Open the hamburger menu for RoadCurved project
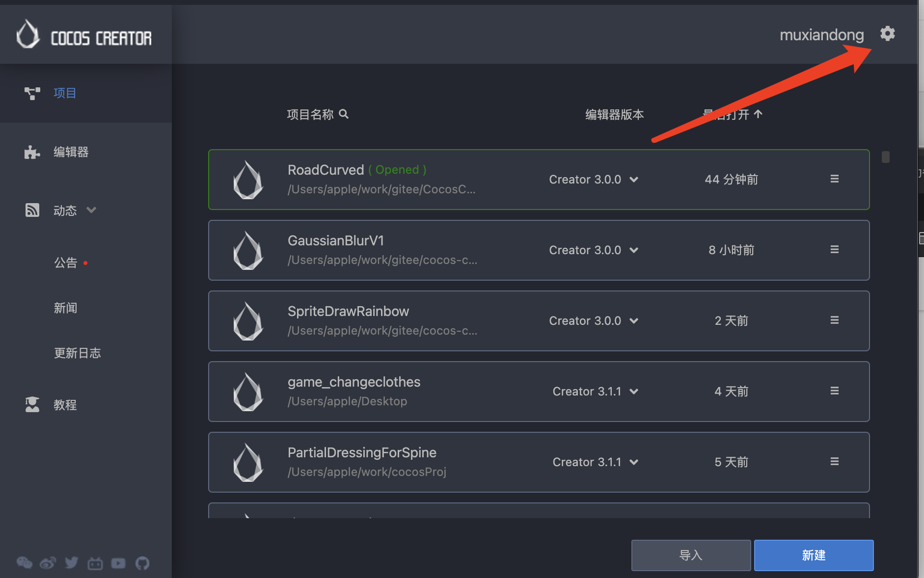Screen dimensions: 924x578 (834, 179)
